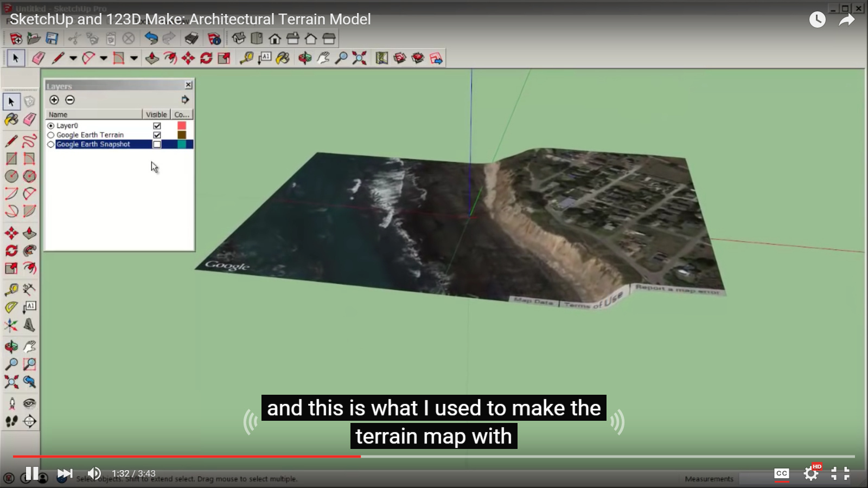The image size is (868, 488).
Task: Switch to Iso view house icon
Action: (x=239, y=38)
